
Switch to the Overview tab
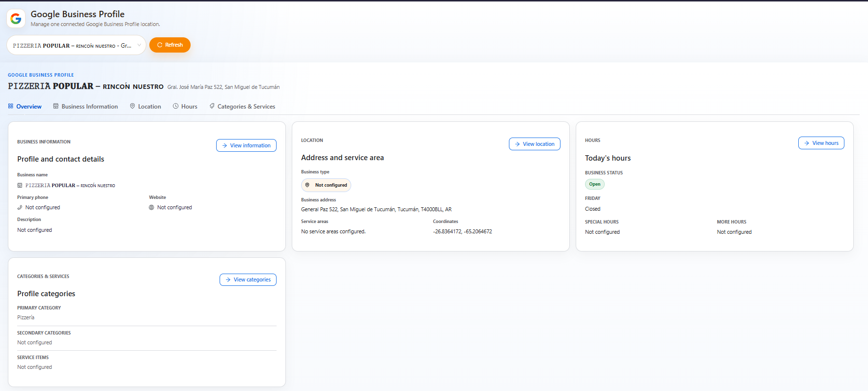[x=25, y=107]
